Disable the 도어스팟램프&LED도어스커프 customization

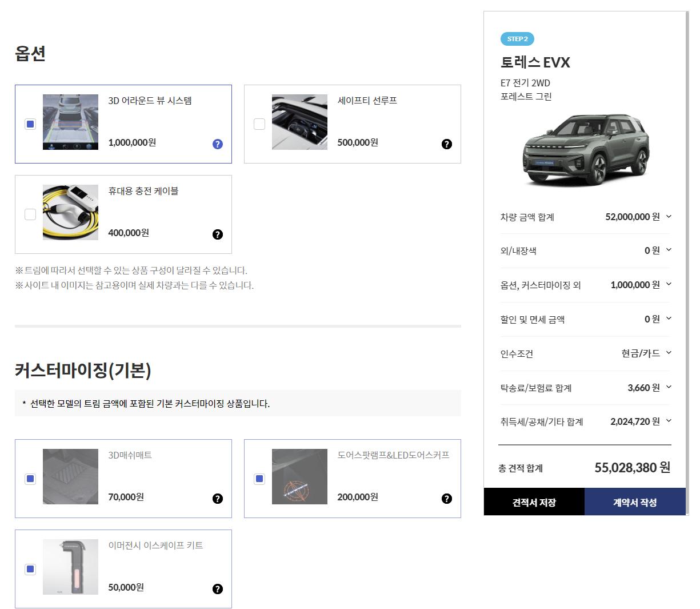tap(259, 479)
